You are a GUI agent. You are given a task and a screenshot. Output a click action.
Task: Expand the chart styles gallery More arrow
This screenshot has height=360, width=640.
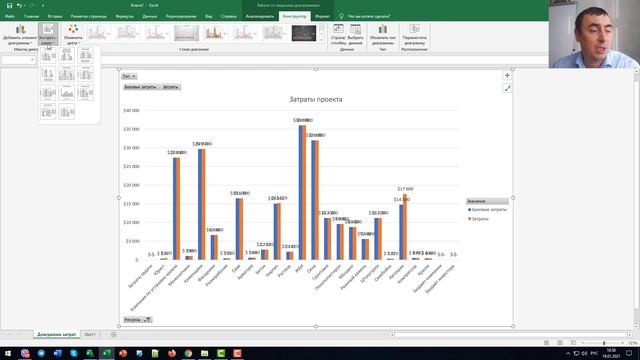click(322, 40)
